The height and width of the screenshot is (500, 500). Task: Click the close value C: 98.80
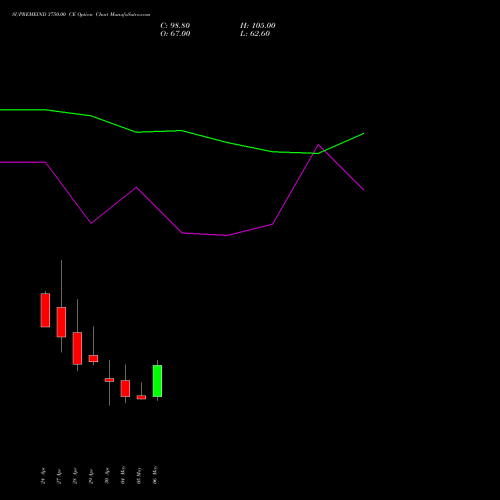coord(175,26)
